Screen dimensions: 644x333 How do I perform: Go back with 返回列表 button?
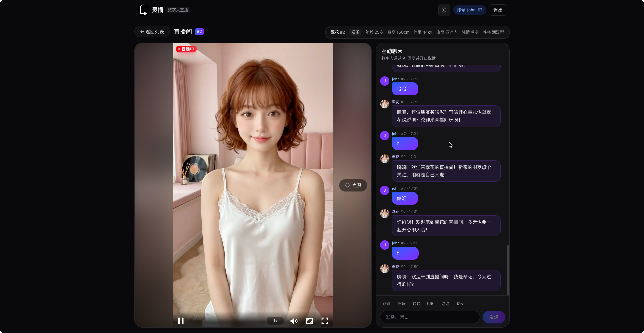(x=152, y=32)
